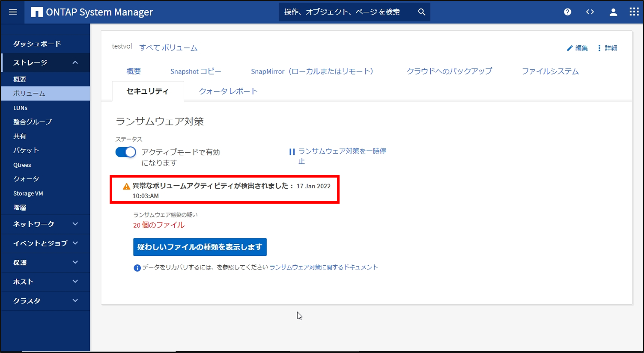644x353 pixels.
Task: Click the すべてボリューム link
Action: click(168, 47)
